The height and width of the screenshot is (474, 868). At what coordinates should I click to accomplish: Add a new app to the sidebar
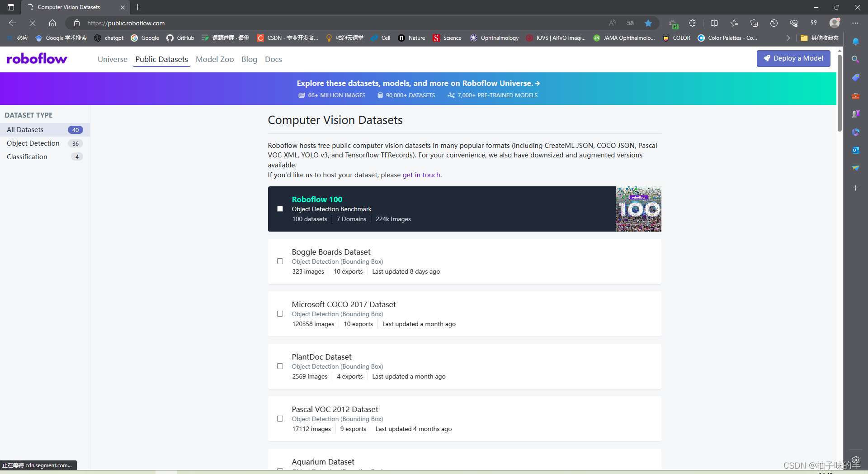pyautogui.click(x=855, y=188)
